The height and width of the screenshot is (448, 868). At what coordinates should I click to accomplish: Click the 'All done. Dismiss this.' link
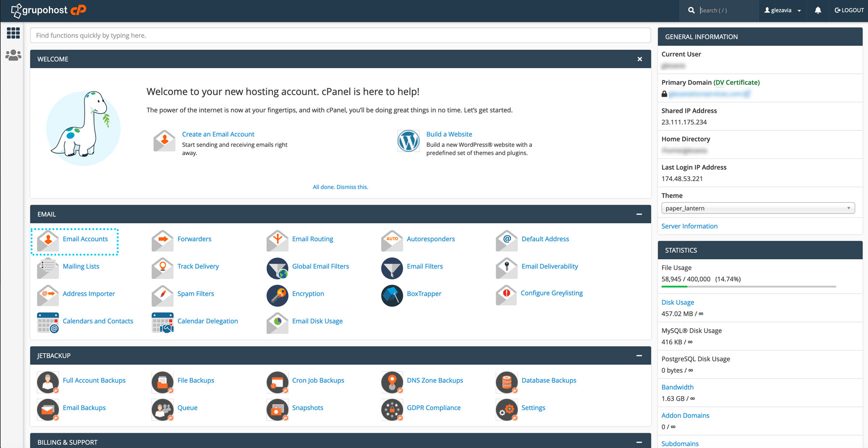pos(340,187)
